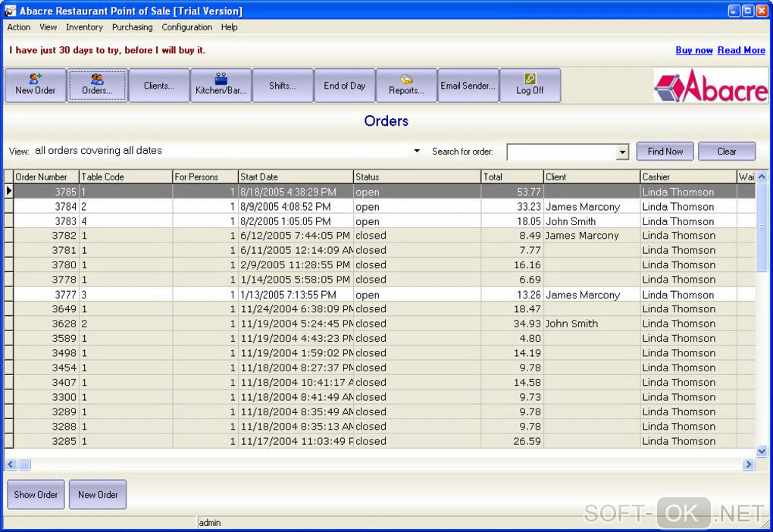Open the Purchasing menu
Image resolution: width=773 pixels, height=532 pixels.
point(132,27)
